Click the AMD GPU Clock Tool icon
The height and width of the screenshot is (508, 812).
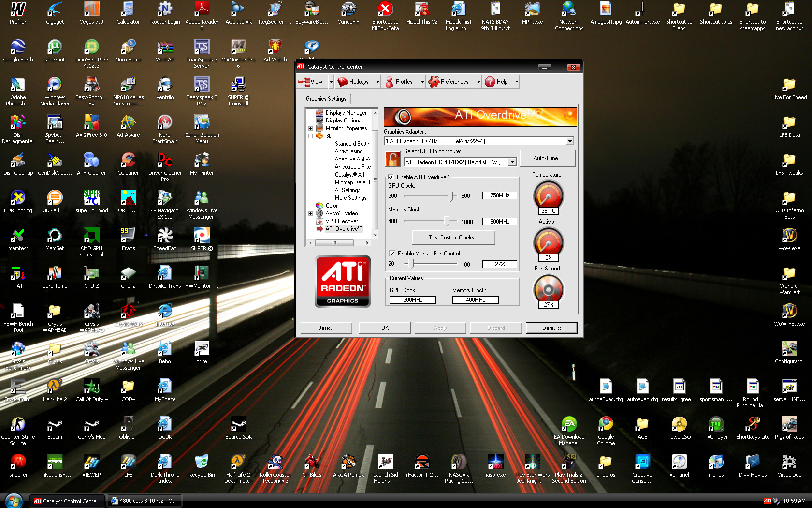[x=91, y=243]
